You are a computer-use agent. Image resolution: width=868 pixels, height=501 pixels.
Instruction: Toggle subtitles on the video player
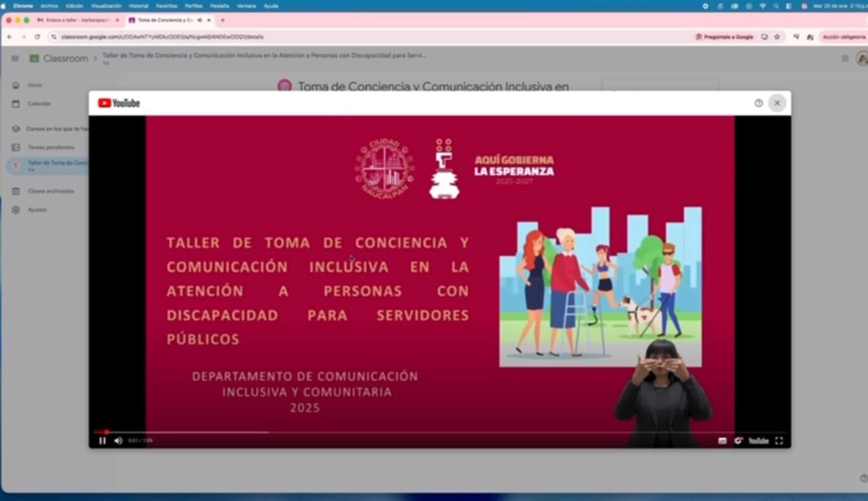[722, 441]
